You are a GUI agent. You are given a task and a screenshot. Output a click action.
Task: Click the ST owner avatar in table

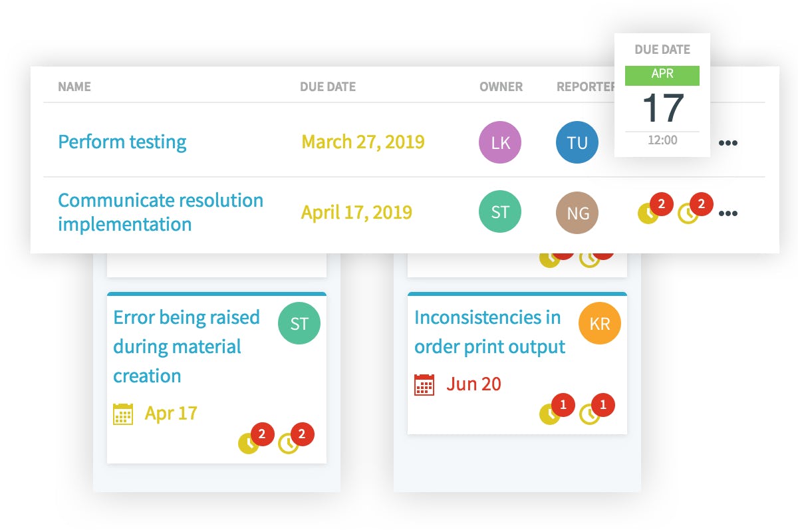[x=500, y=213]
